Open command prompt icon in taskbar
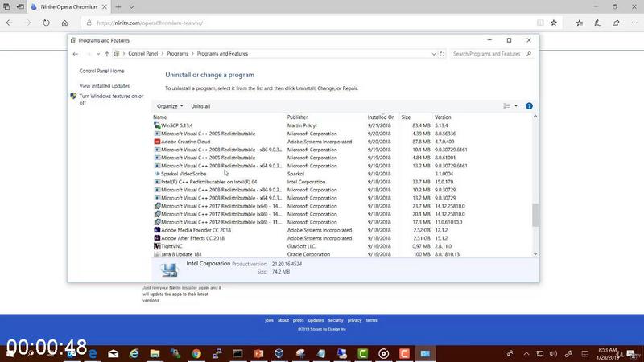This screenshot has height=362, width=644. click(237, 353)
